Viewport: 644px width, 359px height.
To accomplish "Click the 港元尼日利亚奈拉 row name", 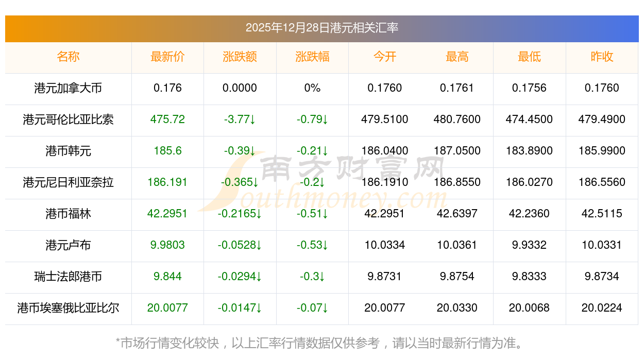I will pos(68,182).
